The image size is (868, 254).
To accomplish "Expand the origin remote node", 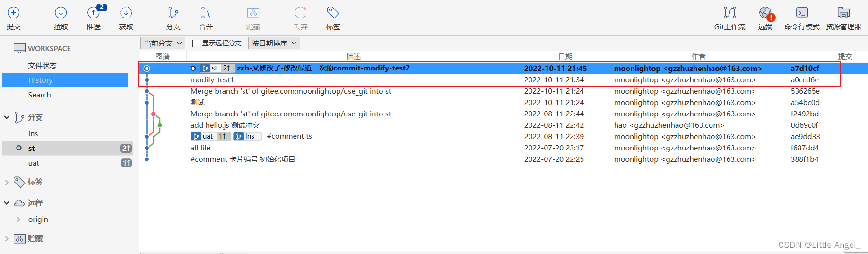I will 18,219.
